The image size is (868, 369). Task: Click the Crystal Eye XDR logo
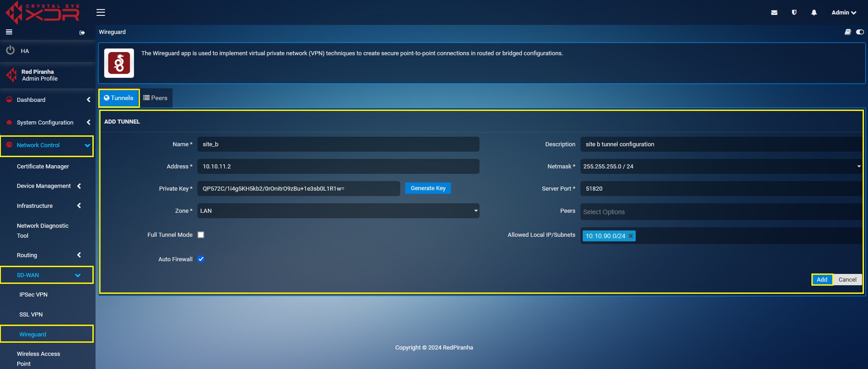(43, 12)
